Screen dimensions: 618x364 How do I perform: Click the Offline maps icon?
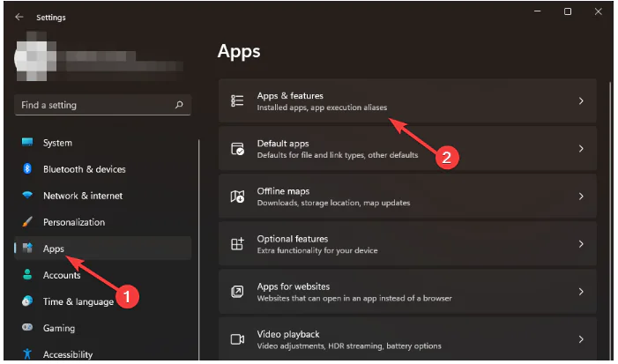(x=237, y=197)
